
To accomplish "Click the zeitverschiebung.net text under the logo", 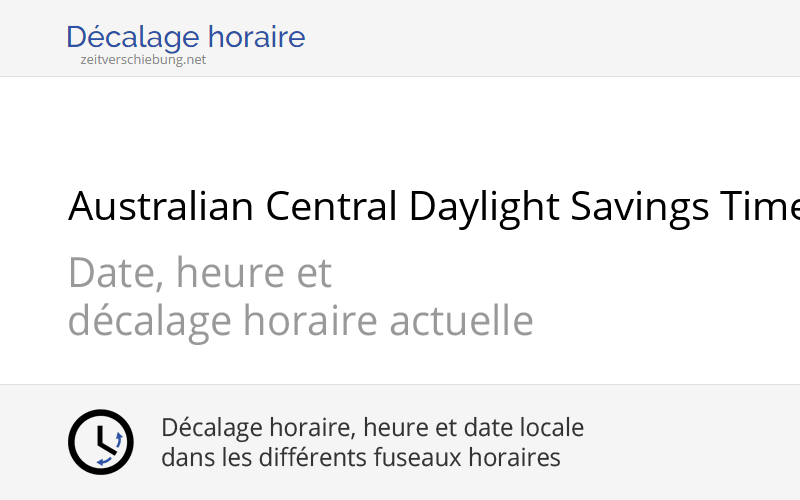I will 143,59.
